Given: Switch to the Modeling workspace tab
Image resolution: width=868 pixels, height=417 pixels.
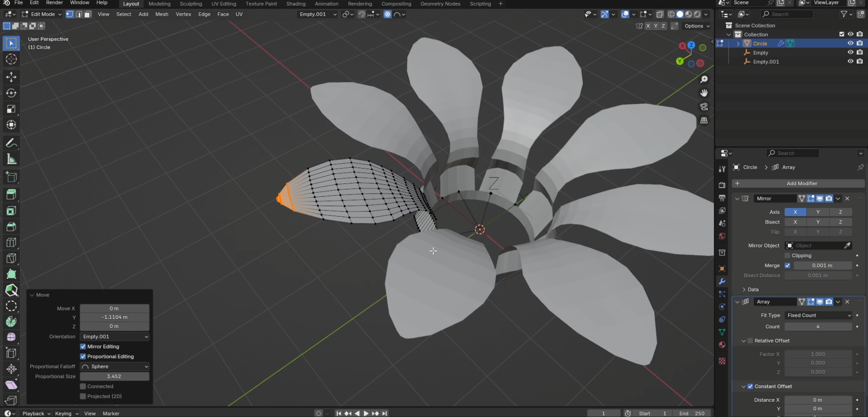Looking at the screenshot, I should pyautogui.click(x=159, y=4).
